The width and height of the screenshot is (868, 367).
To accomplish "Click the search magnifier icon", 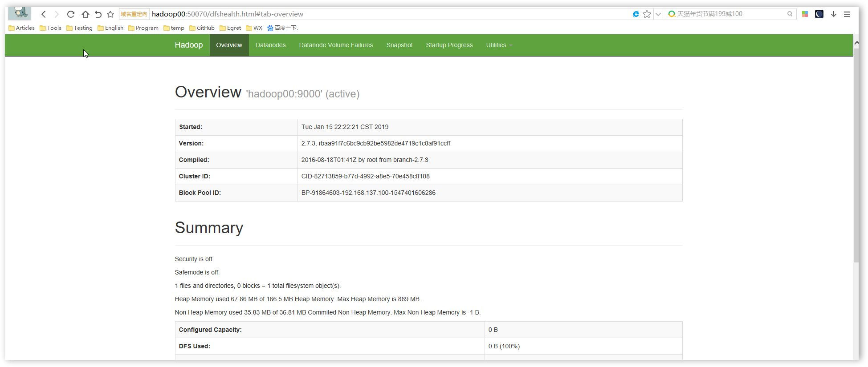I will (790, 14).
